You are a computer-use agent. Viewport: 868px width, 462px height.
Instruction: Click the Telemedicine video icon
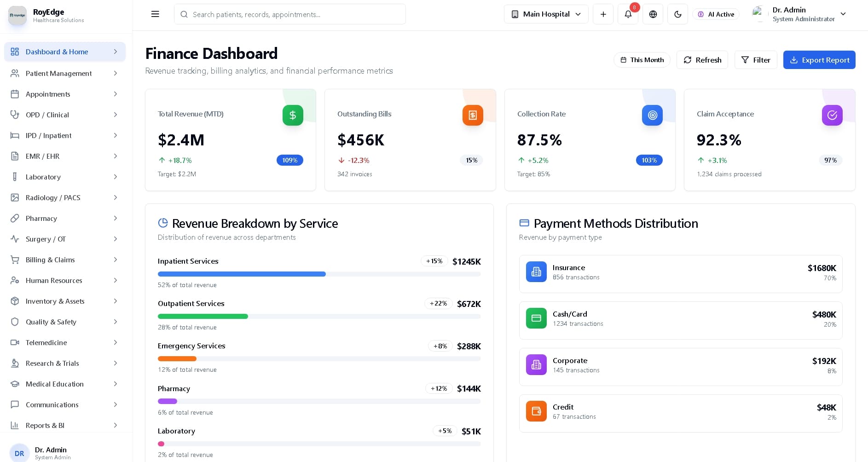click(x=15, y=342)
